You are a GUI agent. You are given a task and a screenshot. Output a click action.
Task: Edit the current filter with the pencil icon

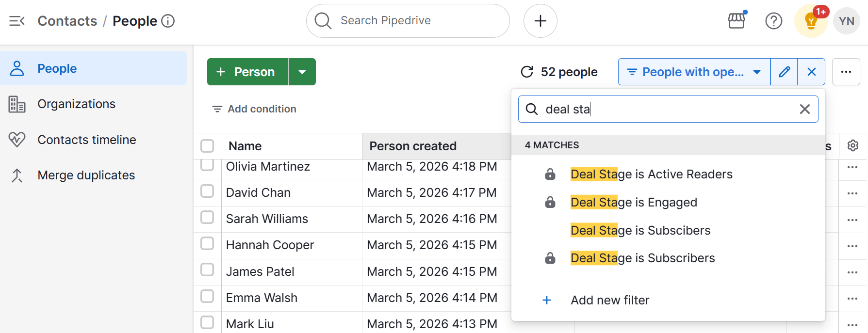point(784,72)
